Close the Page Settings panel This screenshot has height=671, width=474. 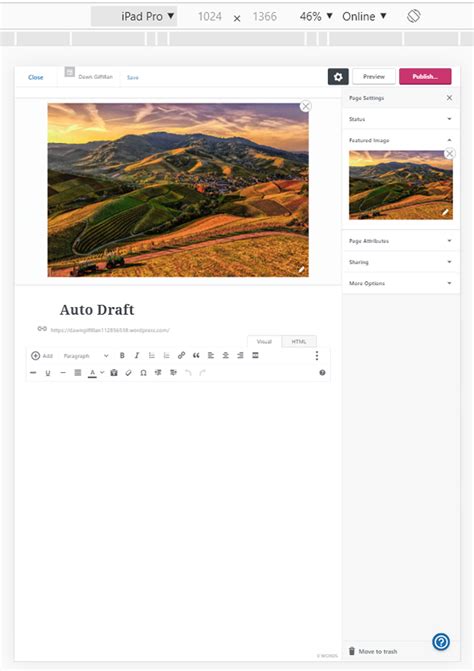tap(449, 98)
